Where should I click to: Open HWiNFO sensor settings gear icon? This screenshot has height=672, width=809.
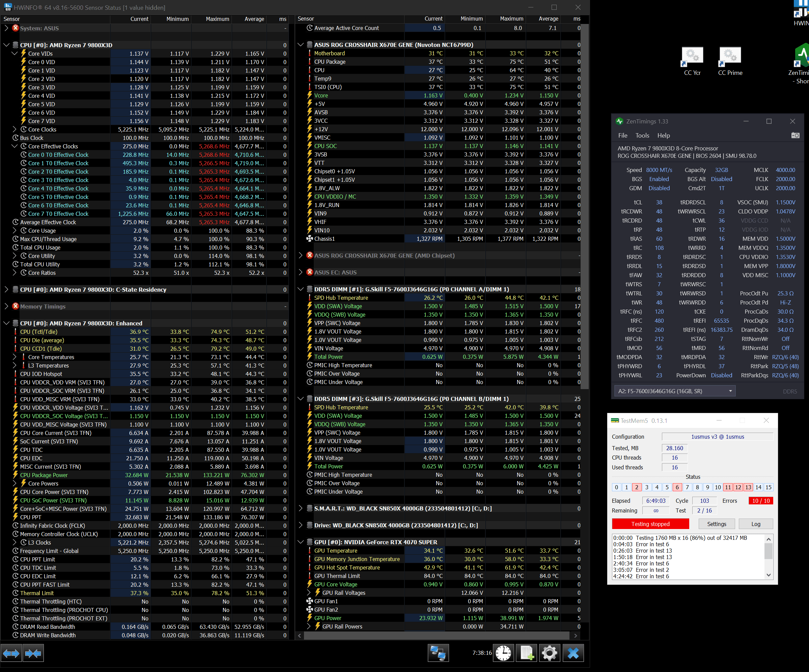pos(549,653)
